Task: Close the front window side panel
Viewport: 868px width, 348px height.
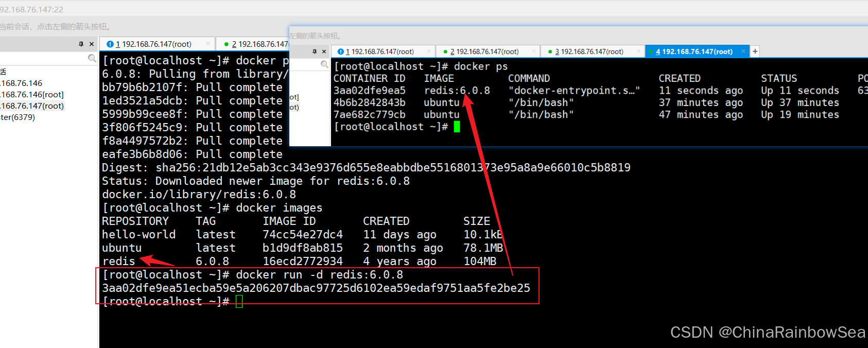Action: pyautogui.click(x=324, y=51)
